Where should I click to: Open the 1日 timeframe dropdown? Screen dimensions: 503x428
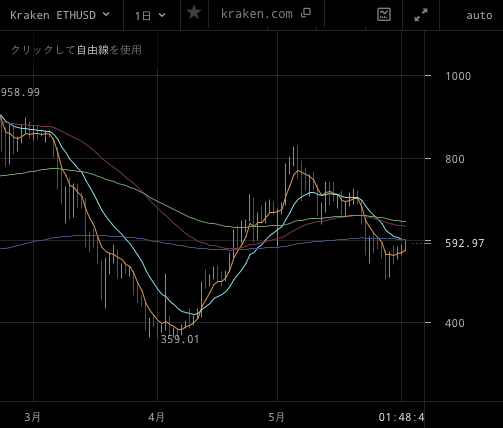point(150,15)
